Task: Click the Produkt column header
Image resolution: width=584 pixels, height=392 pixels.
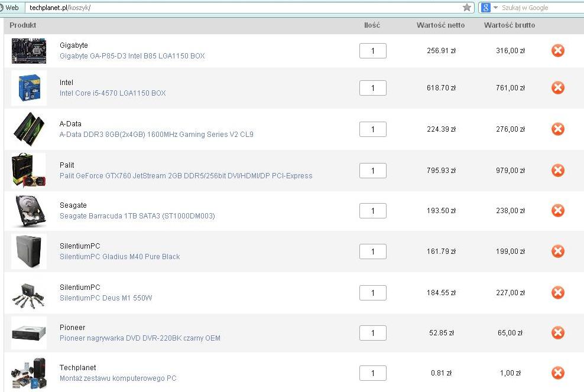Action: [22, 25]
